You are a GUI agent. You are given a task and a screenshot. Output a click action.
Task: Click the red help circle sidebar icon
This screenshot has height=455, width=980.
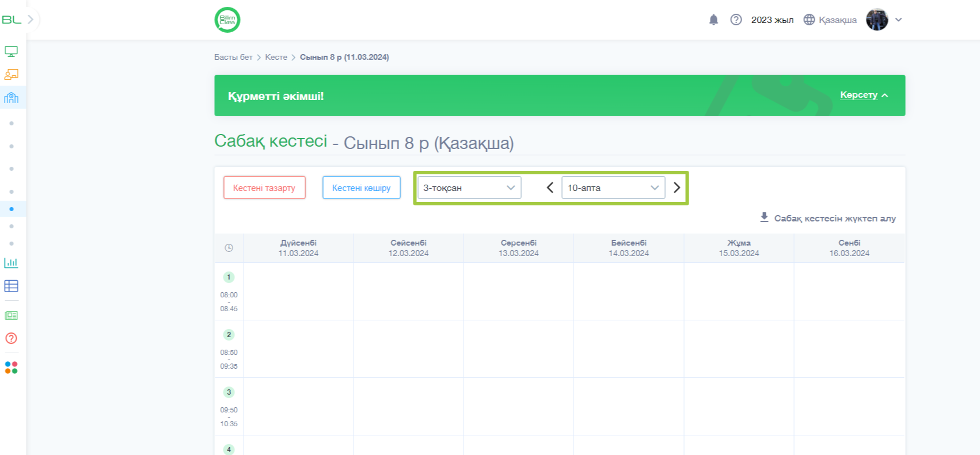point(11,338)
